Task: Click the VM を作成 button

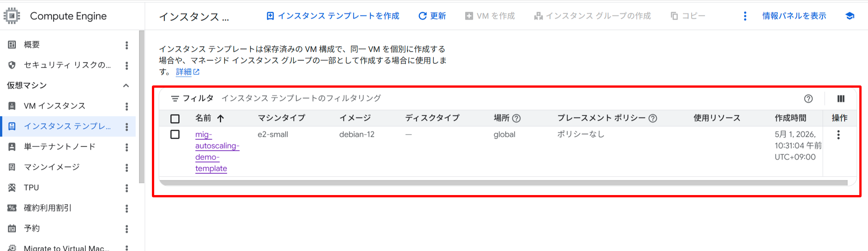Action: [490, 16]
